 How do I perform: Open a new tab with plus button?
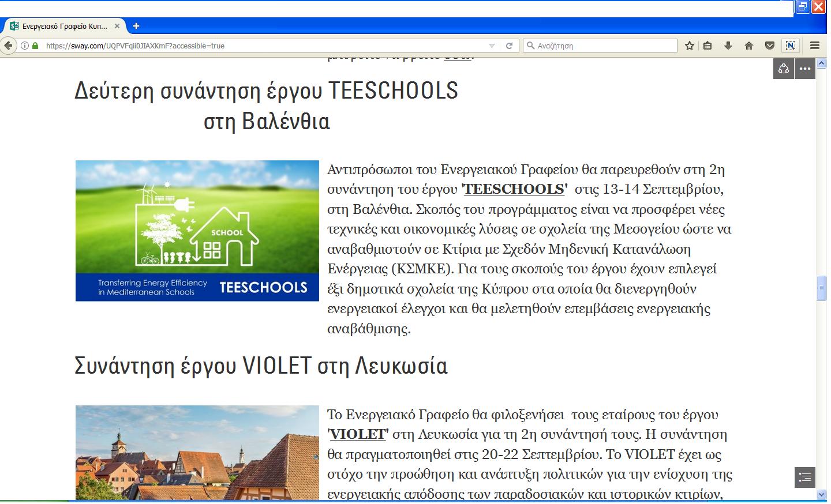[x=136, y=26]
